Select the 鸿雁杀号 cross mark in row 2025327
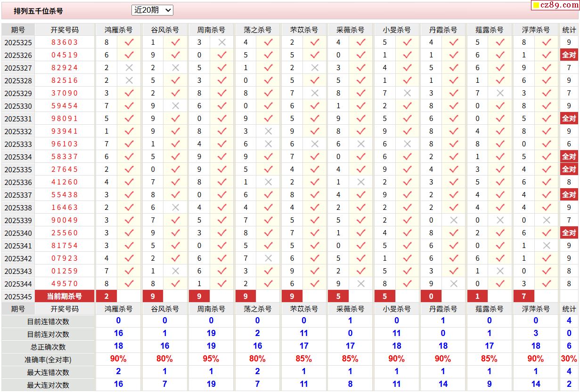 pos(129,68)
